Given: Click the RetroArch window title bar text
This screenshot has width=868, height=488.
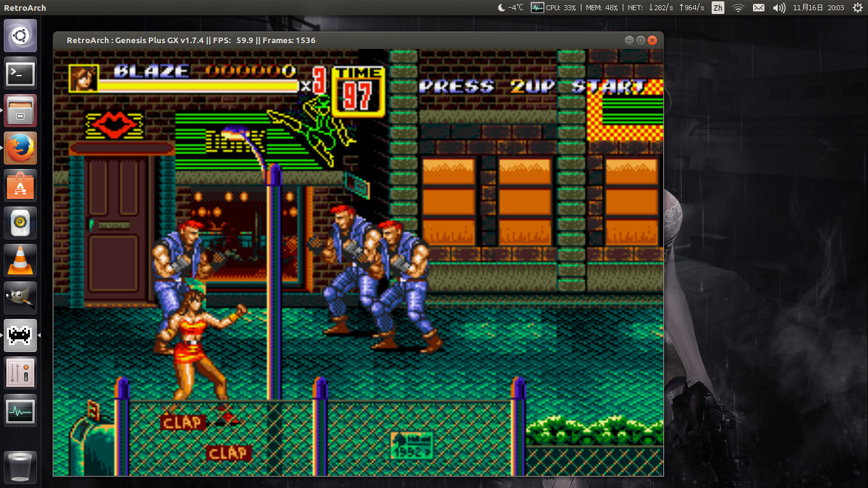Looking at the screenshot, I should [x=191, y=40].
